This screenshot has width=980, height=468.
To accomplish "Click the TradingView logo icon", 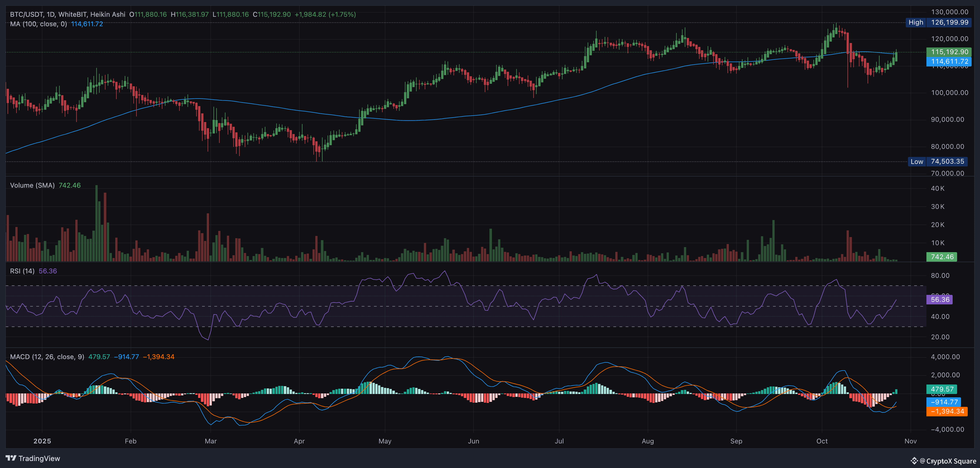I will tap(11, 458).
